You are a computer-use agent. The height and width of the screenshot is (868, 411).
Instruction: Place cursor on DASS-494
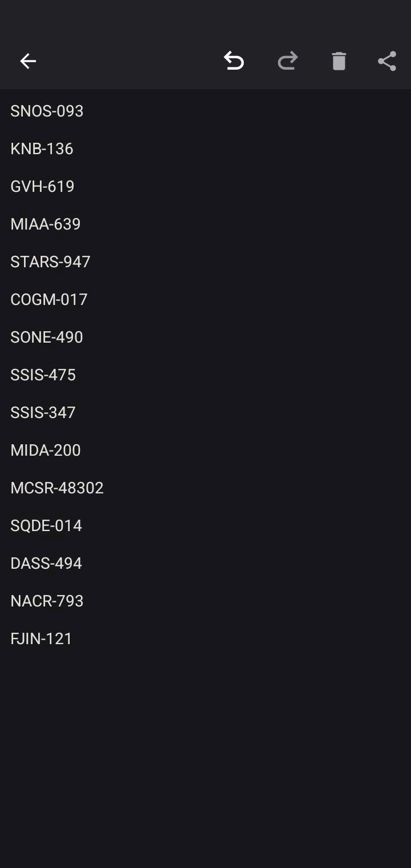[x=46, y=563]
